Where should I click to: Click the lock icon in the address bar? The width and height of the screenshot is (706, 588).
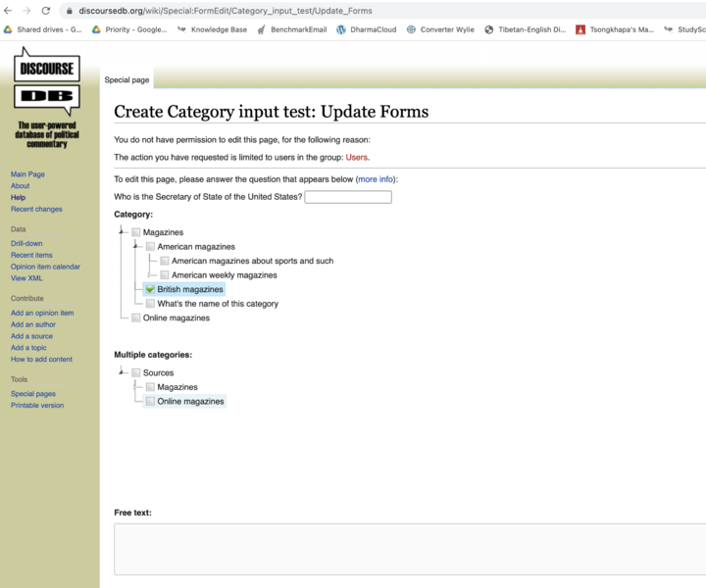[70, 11]
